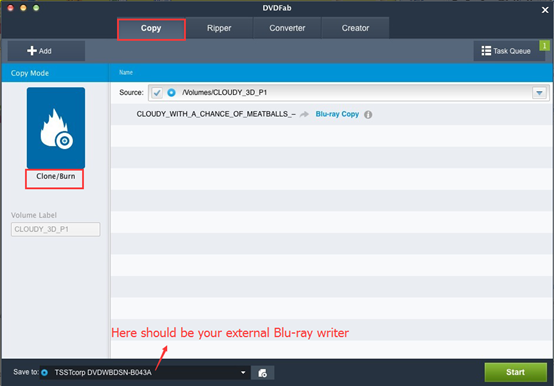Start the copy process
Viewport: 554px width, 386px height.
click(515, 372)
